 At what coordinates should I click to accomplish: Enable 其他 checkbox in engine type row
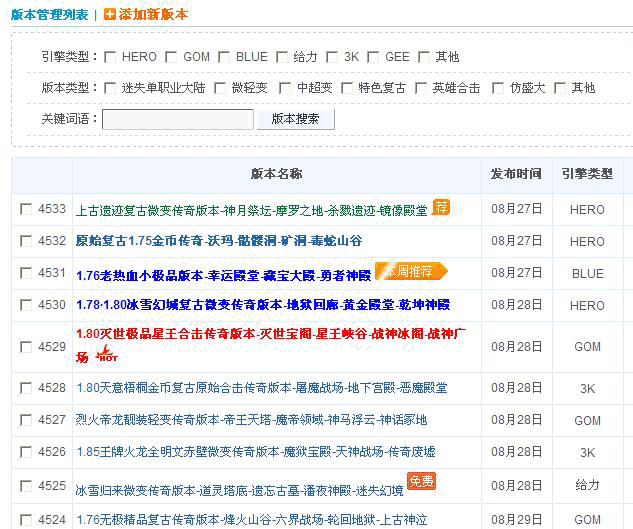pos(423,57)
